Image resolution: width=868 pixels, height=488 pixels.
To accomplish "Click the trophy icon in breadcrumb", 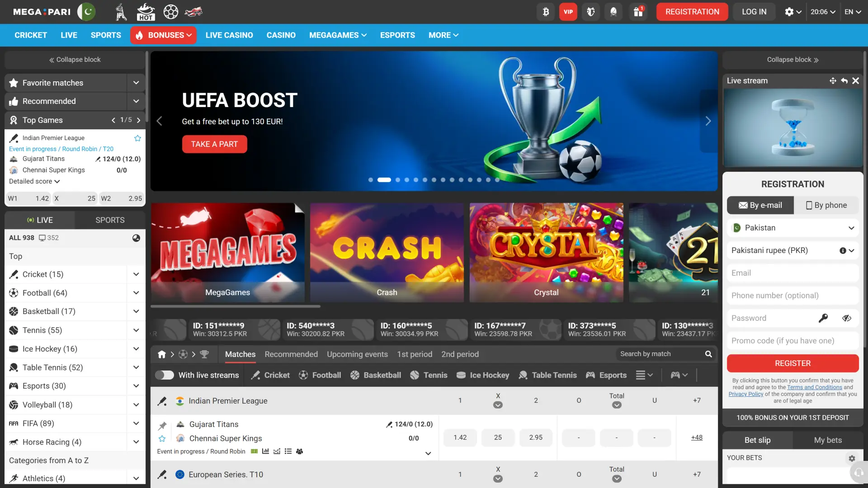I will (x=204, y=355).
